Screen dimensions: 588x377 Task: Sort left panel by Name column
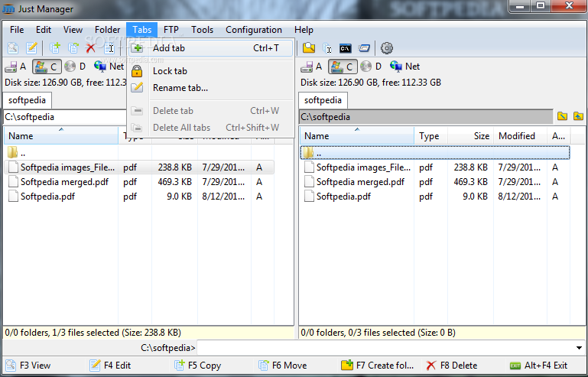[x=61, y=136]
